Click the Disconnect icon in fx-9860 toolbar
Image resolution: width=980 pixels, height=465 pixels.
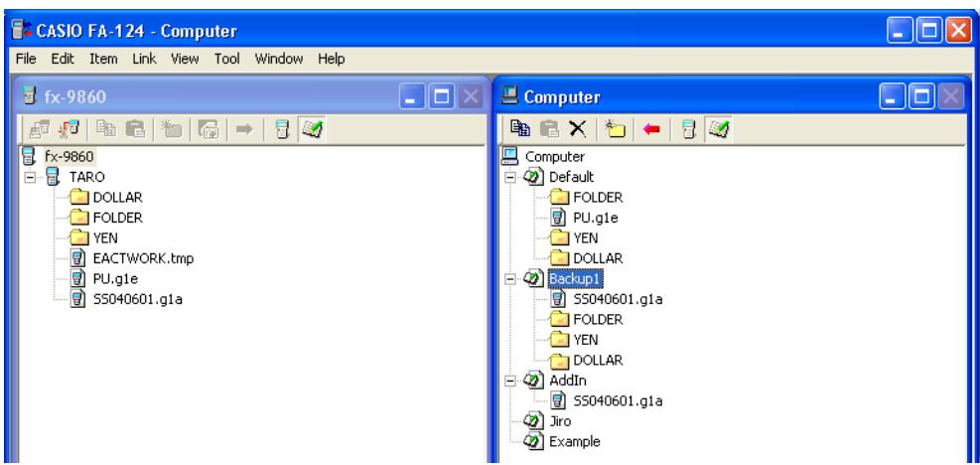67,129
